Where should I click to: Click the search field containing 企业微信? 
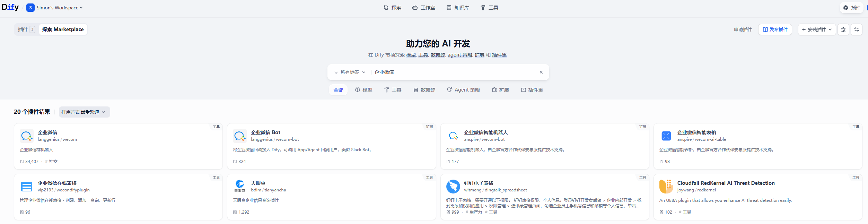[454, 72]
